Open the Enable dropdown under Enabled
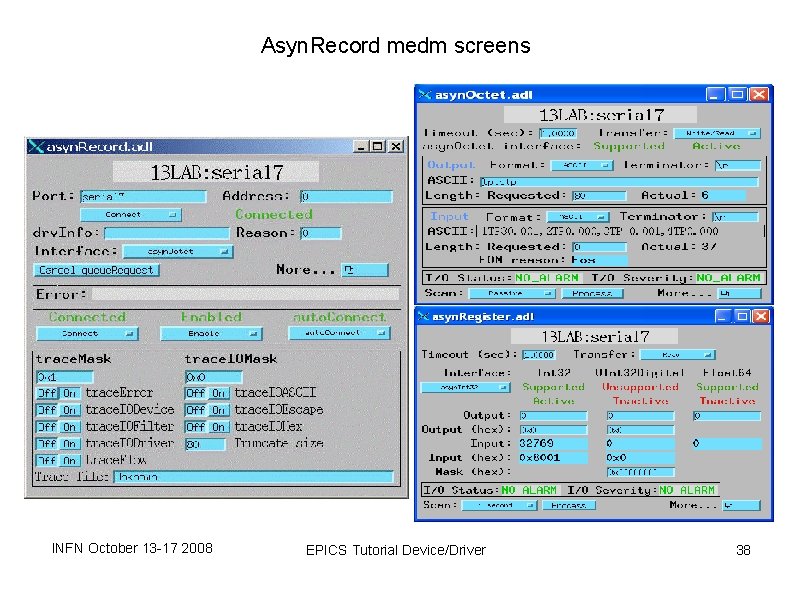Screen dimensions: 794x595 point(211,334)
